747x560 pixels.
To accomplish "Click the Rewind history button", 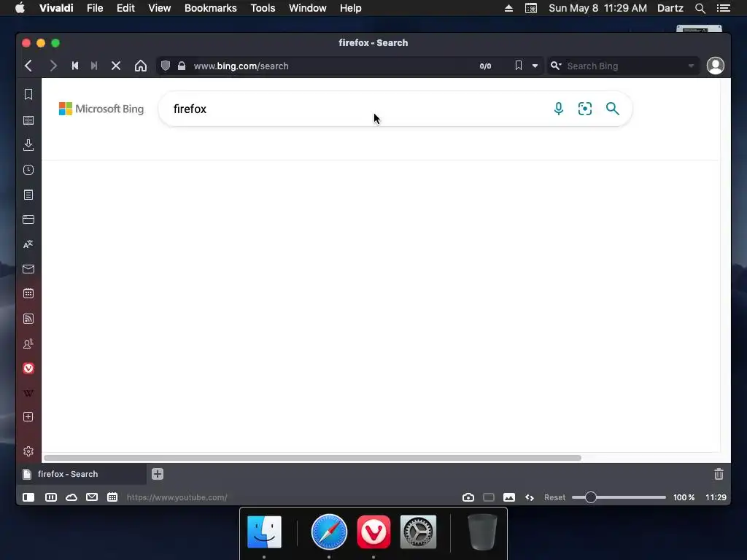I will [x=75, y=66].
